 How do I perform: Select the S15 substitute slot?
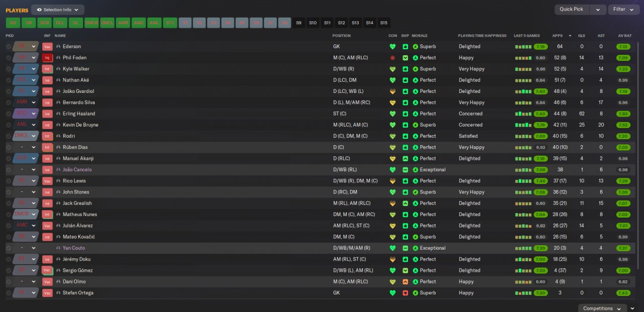click(384, 23)
